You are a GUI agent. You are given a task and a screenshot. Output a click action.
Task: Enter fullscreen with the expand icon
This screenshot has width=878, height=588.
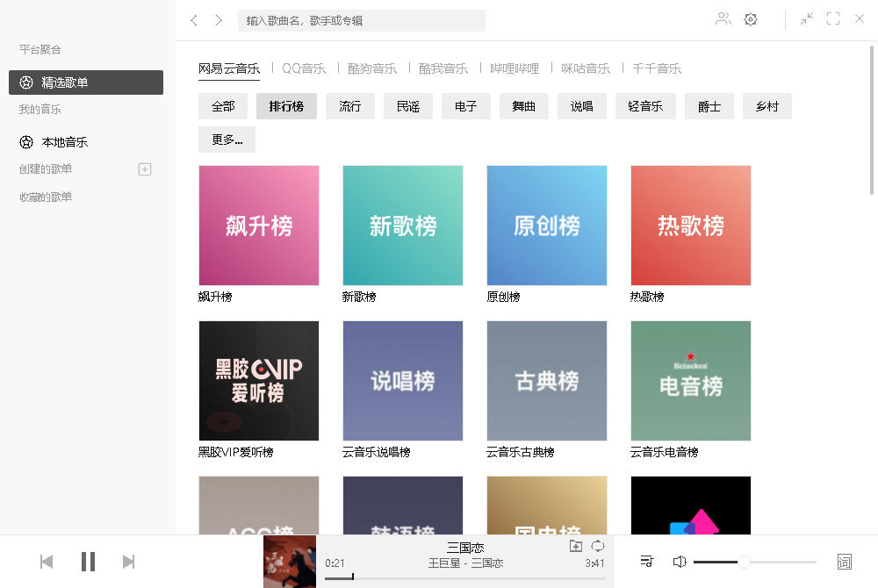(833, 19)
